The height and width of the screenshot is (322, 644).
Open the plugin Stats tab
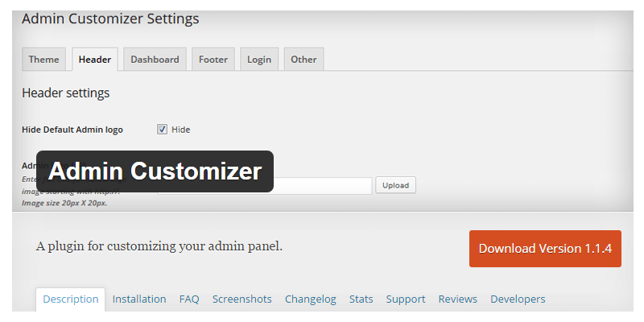[x=361, y=299]
